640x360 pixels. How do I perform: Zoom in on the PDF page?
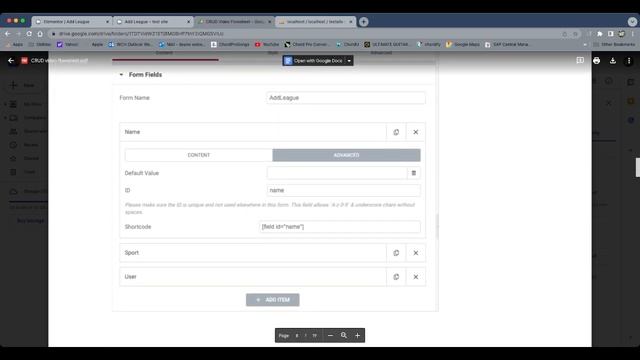358,336
